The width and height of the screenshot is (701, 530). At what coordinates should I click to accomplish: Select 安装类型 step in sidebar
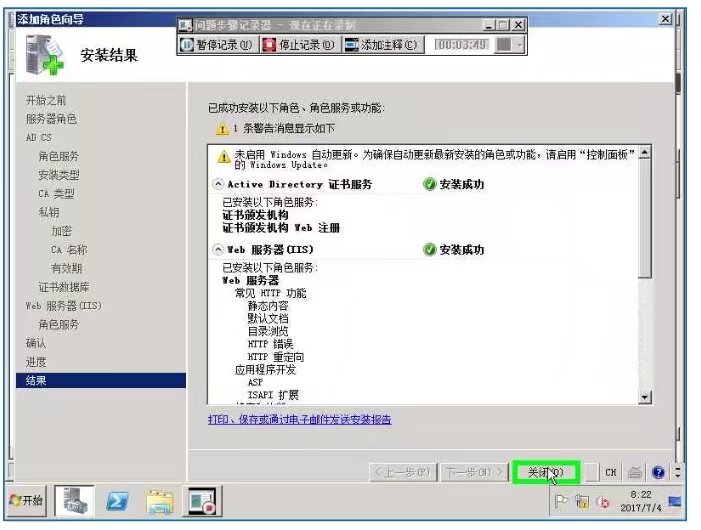(59, 175)
